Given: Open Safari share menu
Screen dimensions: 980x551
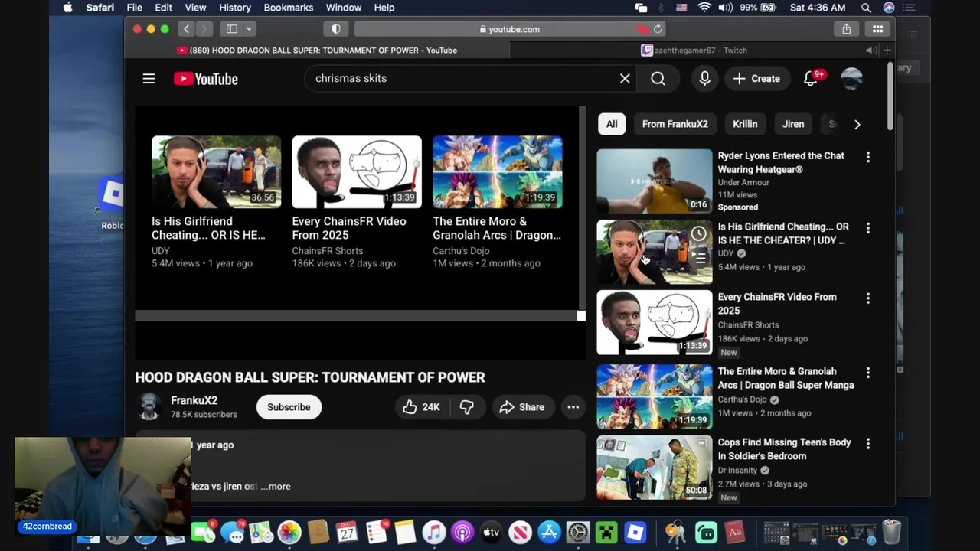Looking at the screenshot, I should pyautogui.click(x=846, y=29).
